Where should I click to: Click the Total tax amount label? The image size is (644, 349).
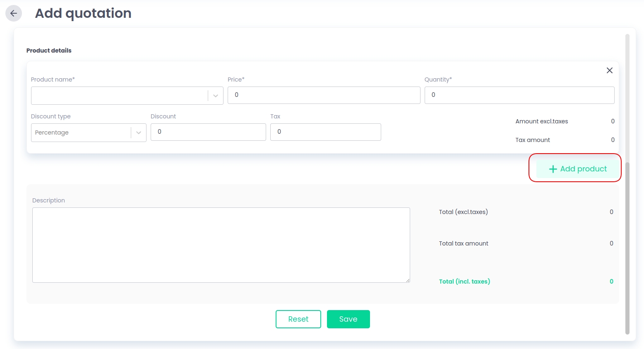click(464, 243)
